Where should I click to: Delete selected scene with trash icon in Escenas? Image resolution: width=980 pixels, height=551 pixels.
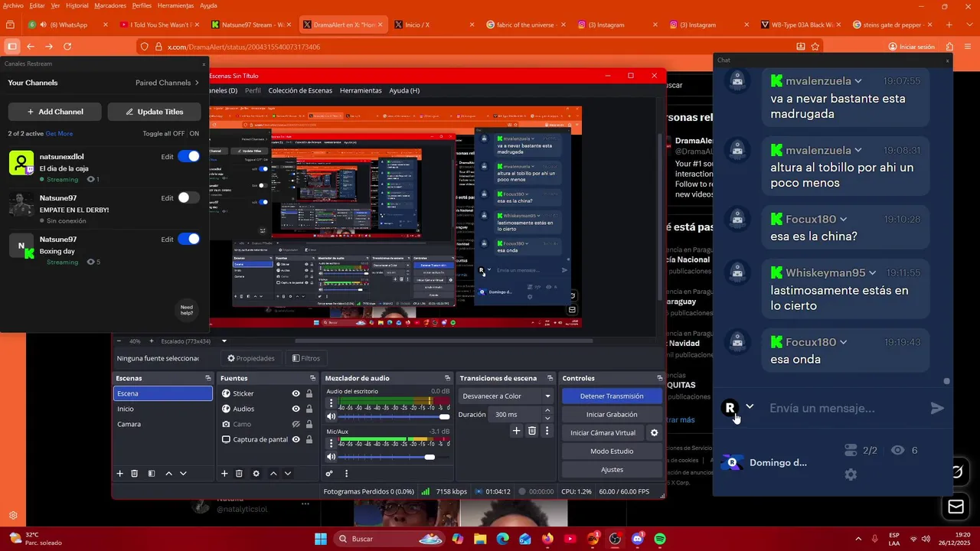point(134,474)
